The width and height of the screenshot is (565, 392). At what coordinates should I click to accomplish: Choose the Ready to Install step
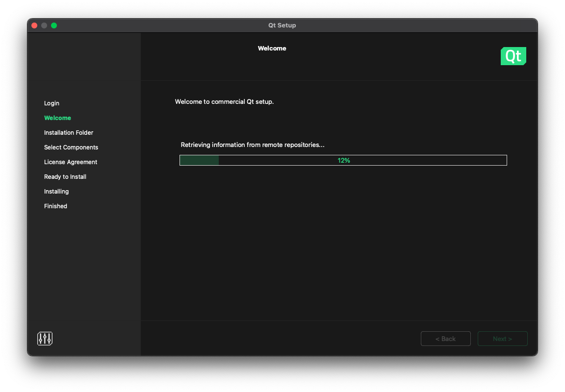click(65, 177)
